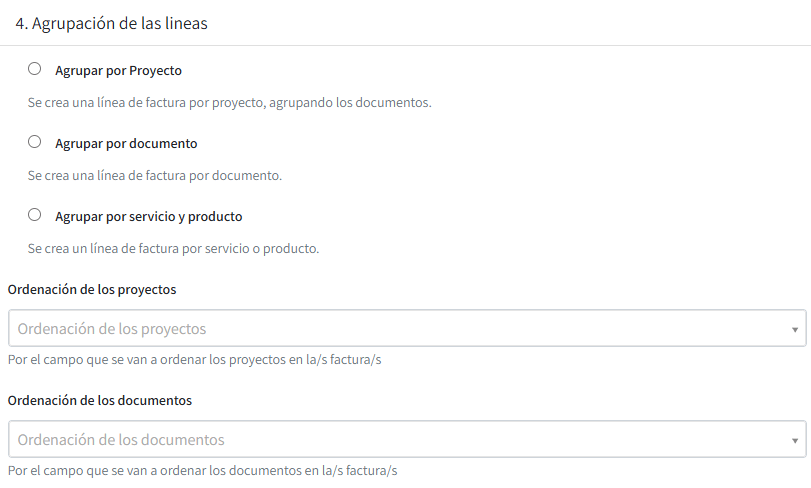
Task: Click the "Agrupar por Proyecto" option label
Action: pyautogui.click(x=118, y=70)
